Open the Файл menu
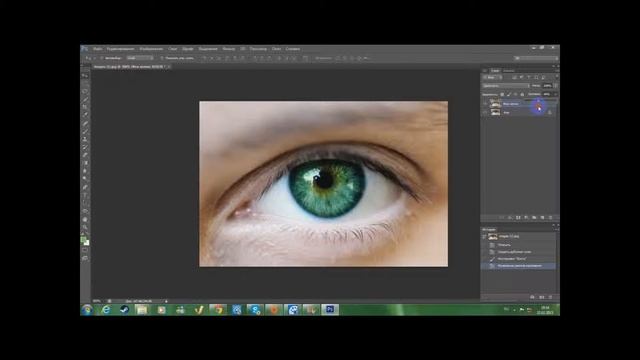640x360 pixels. [x=98, y=49]
